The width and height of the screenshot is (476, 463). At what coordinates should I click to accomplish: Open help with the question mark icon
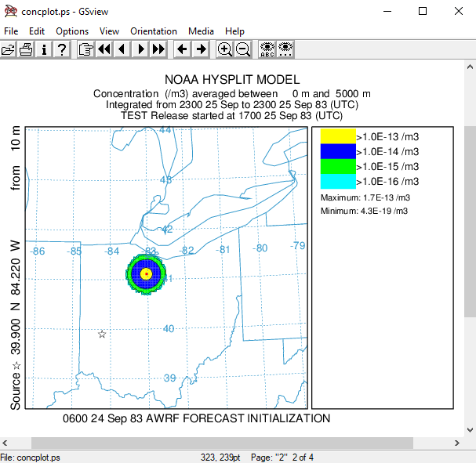point(62,49)
